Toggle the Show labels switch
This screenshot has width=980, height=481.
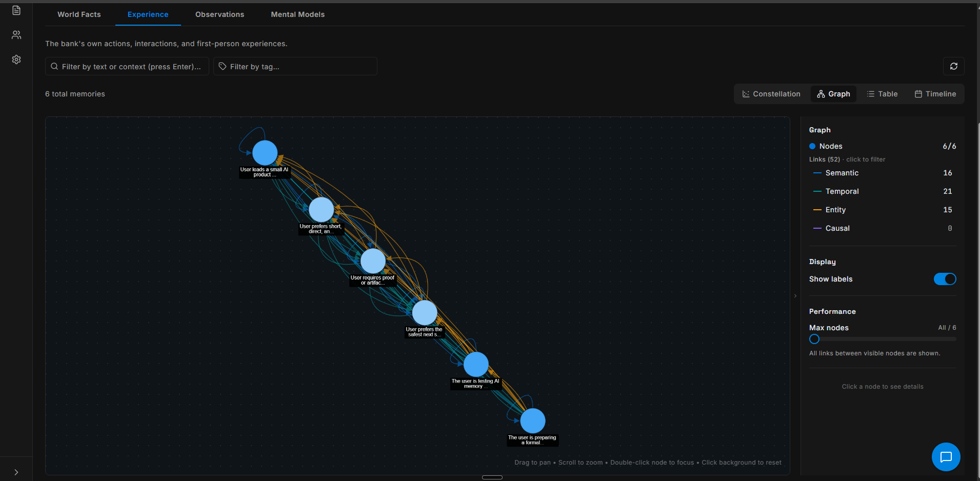pyautogui.click(x=945, y=279)
